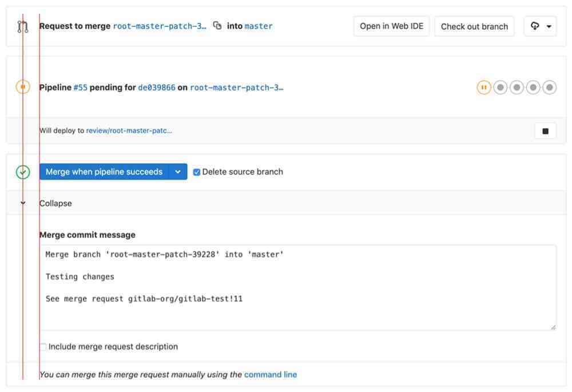Follow the command line link
The height and width of the screenshot is (392, 572).
pos(271,375)
